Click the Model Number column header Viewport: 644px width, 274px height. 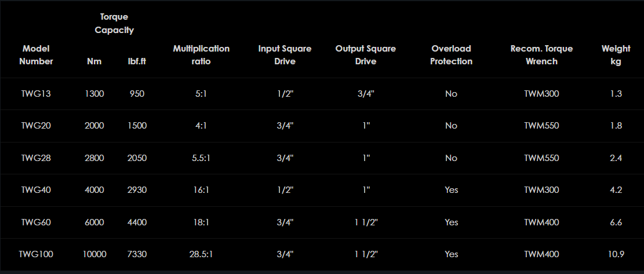36,55
